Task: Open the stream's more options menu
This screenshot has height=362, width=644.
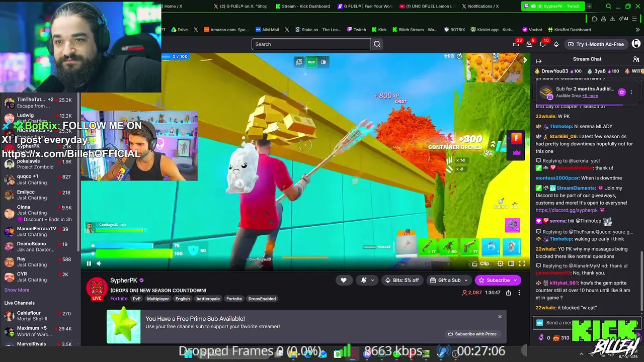Action: click(x=519, y=293)
